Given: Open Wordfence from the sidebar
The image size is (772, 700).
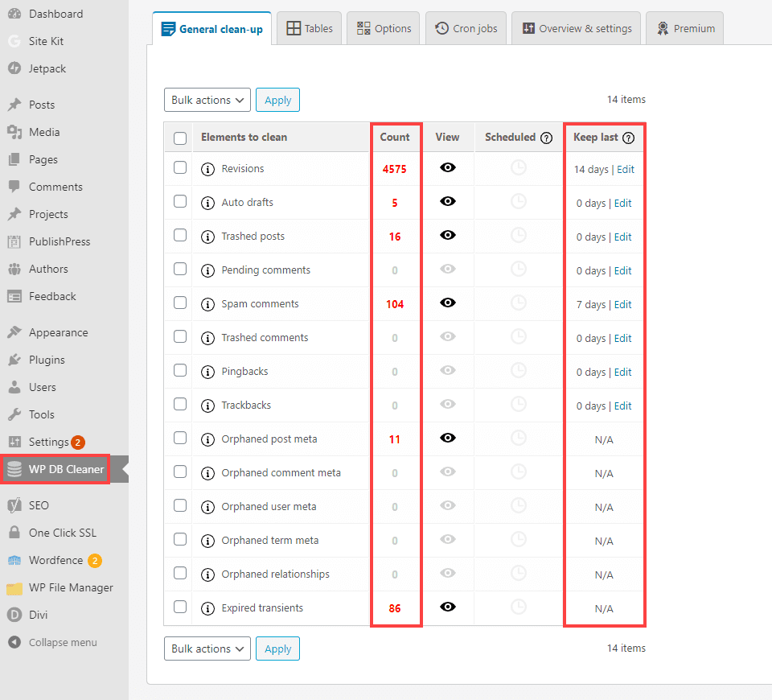Looking at the screenshot, I should tap(55, 560).
